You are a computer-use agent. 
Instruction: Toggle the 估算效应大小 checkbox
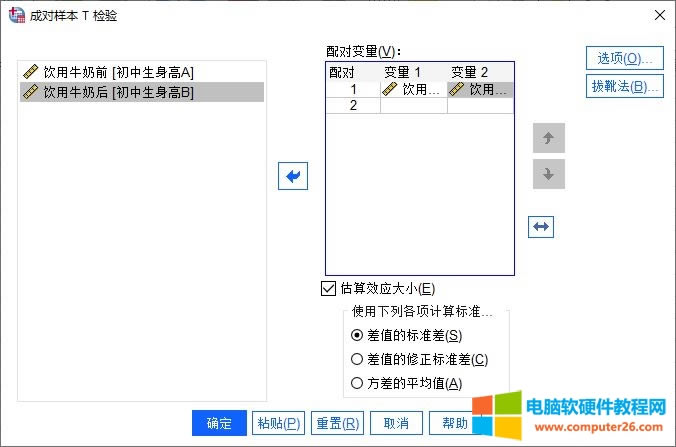pyautogui.click(x=328, y=288)
